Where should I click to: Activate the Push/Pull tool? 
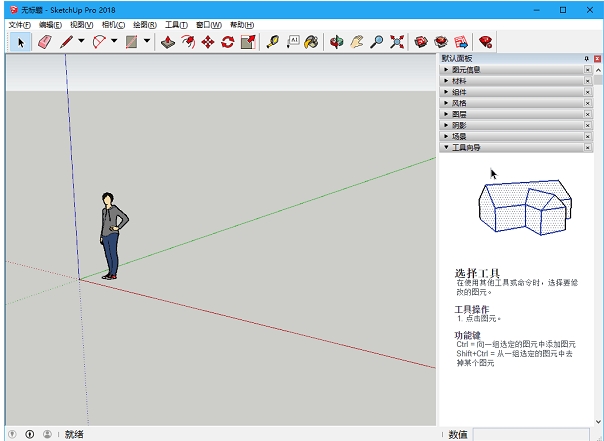167,42
